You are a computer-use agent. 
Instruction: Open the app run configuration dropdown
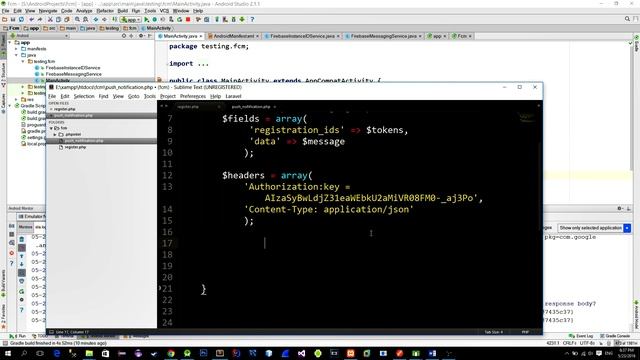[x=131, y=19]
